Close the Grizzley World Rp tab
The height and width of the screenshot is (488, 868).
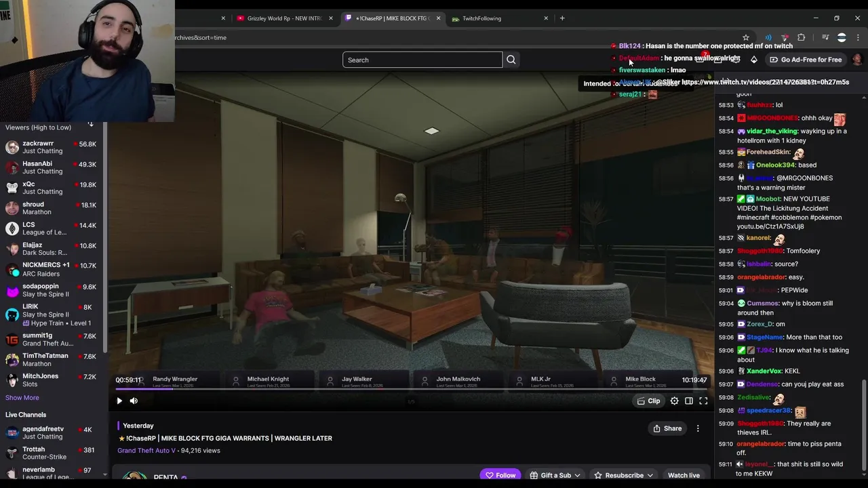[x=331, y=18]
